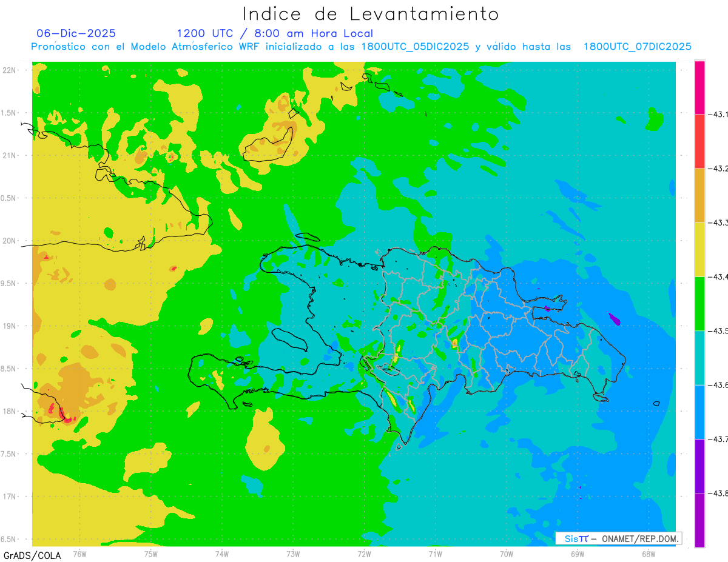The width and height of the screenshot is (728, 562).
Task: Click the legend value '-43.3'
Action: (719, 222)
